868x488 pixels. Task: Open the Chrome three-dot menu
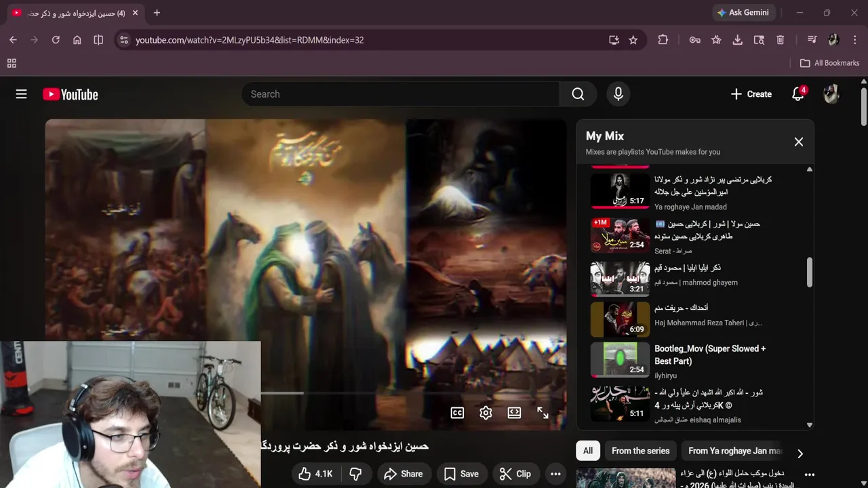[855, 40]
